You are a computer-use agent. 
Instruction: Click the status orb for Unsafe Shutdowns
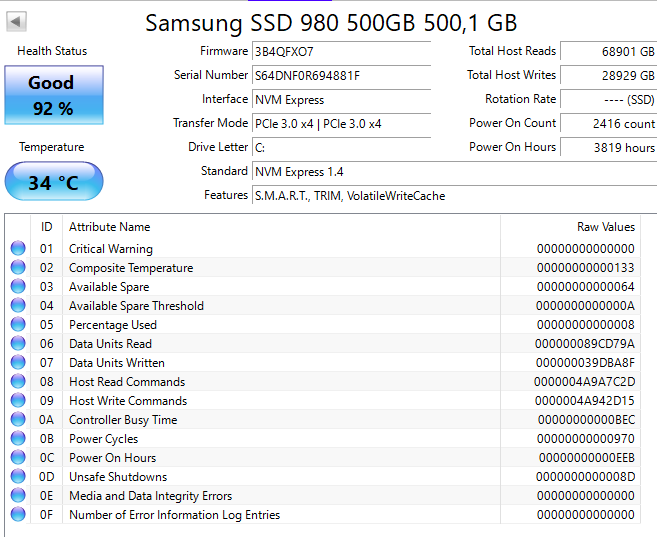[x=18, y=476]
